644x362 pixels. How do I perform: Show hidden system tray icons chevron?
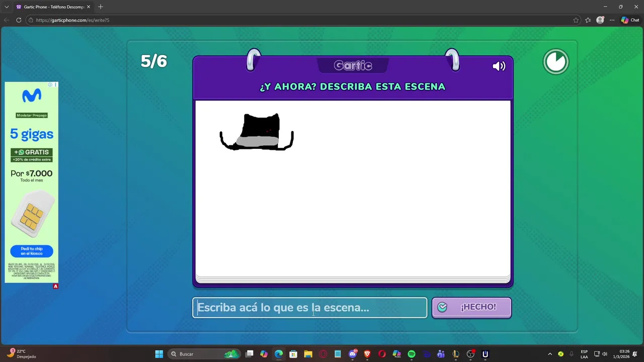point(550,354)
